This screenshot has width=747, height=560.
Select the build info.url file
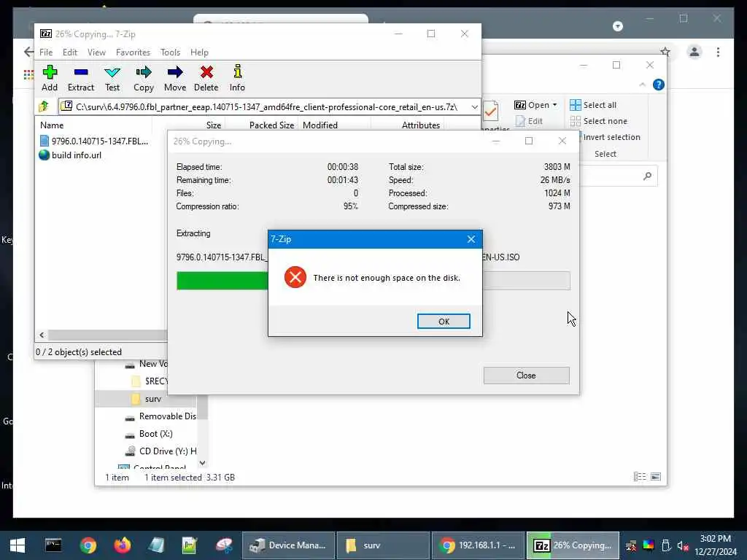[71, 155]
